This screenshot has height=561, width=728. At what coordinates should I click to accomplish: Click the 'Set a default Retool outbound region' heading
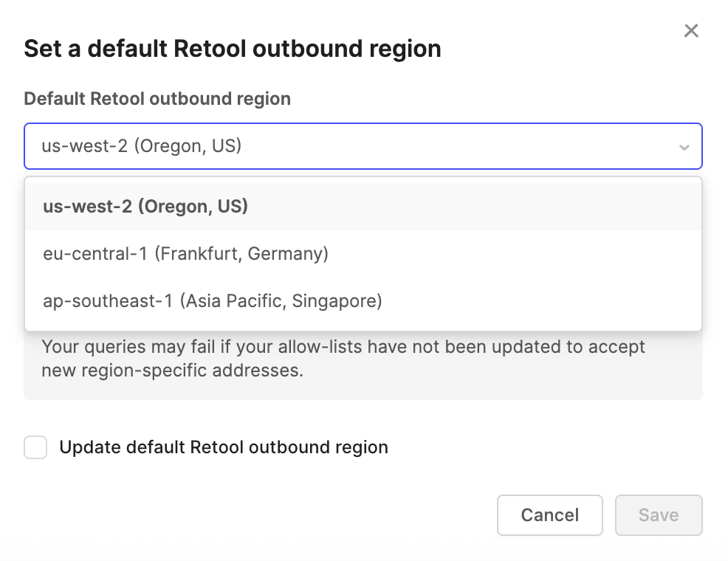pos(233,49)
